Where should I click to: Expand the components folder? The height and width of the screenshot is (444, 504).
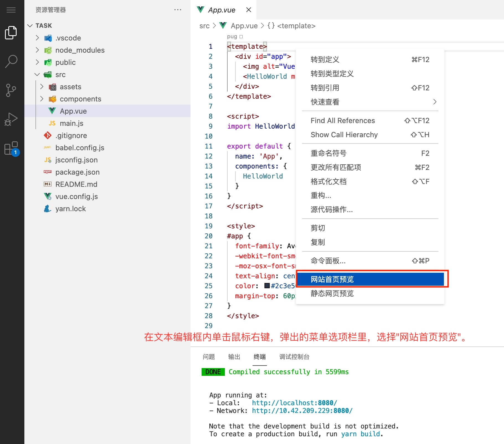click(42, 99)
